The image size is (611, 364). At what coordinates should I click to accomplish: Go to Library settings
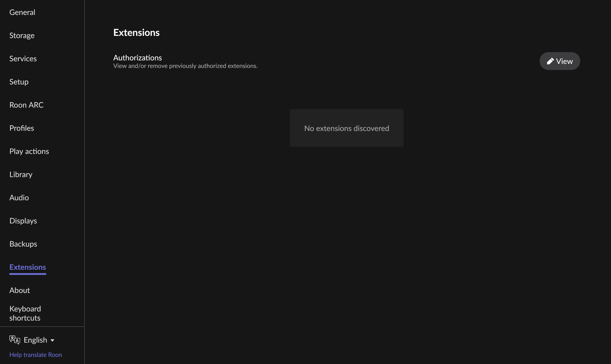click(21, 175)
